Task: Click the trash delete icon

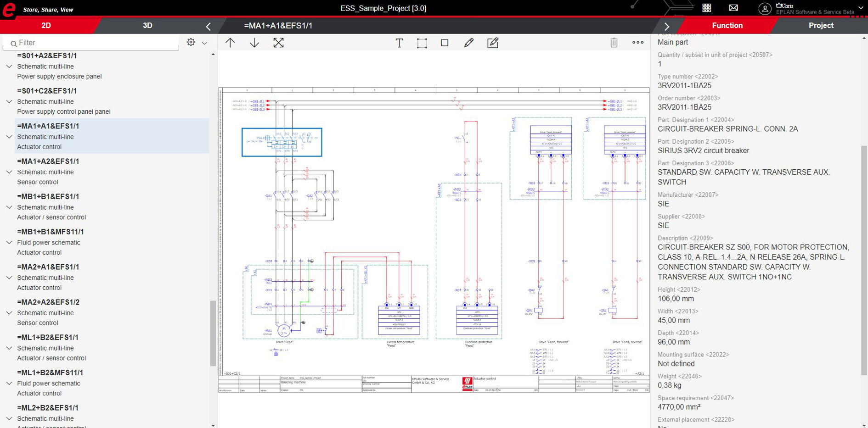Action: 614,43
